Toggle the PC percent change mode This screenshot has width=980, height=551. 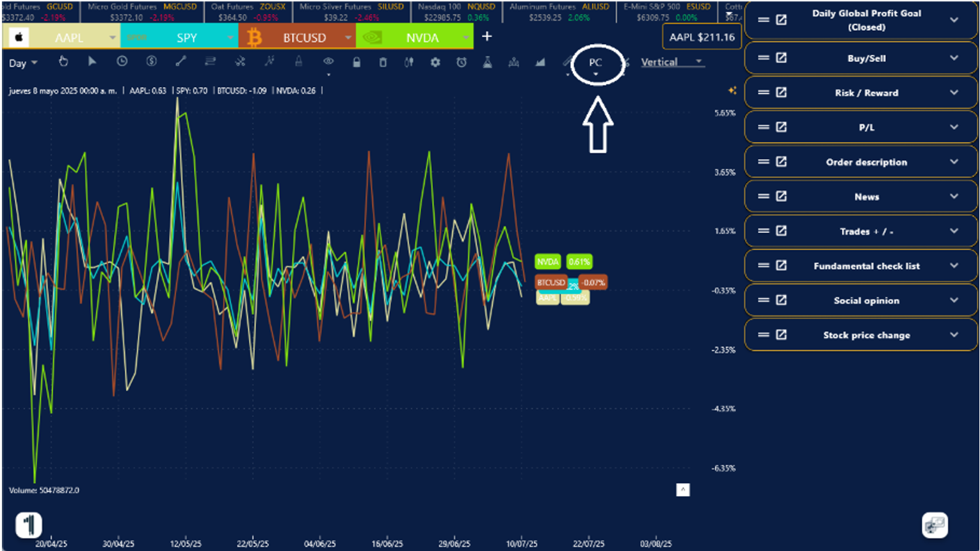pos(595,63)
